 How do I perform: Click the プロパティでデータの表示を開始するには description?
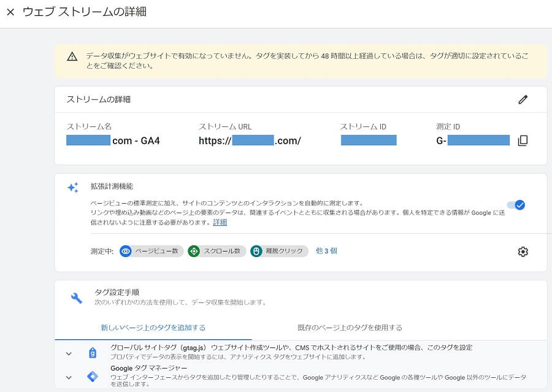point(239,357)
